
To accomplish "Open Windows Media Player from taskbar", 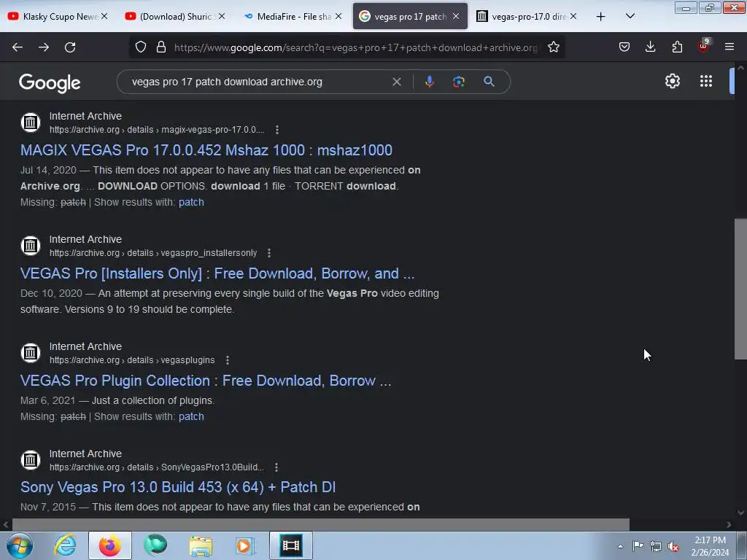I will point(245,545).
